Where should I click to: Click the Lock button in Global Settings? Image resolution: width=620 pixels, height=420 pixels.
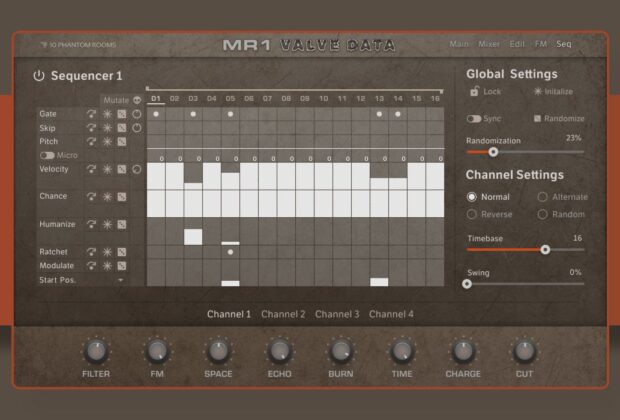click(x=485, y=91)
